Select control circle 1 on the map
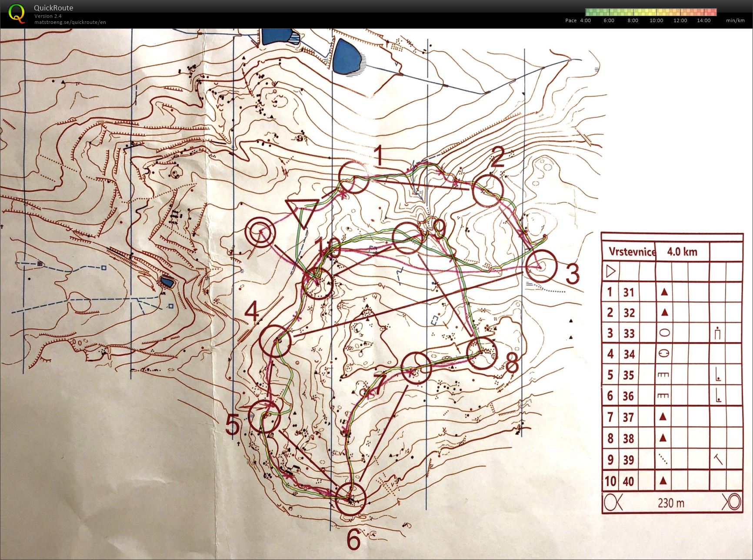753x560 pixels. point(354,177)
